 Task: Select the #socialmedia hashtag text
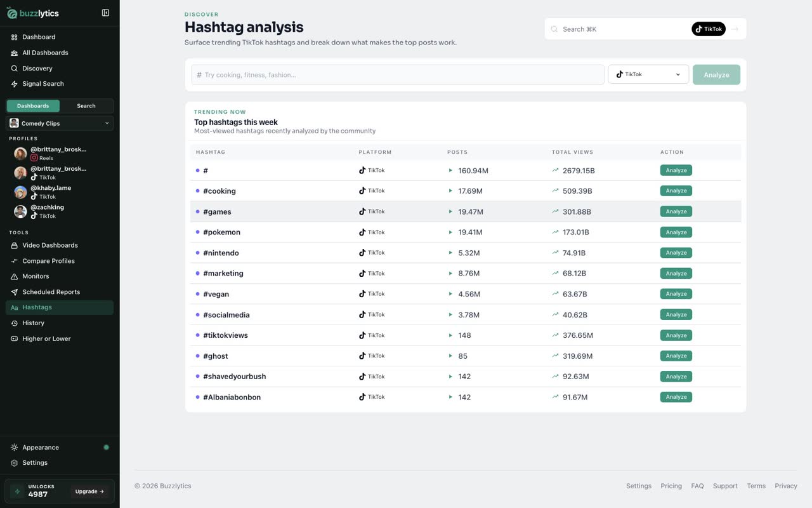point(226,315)
